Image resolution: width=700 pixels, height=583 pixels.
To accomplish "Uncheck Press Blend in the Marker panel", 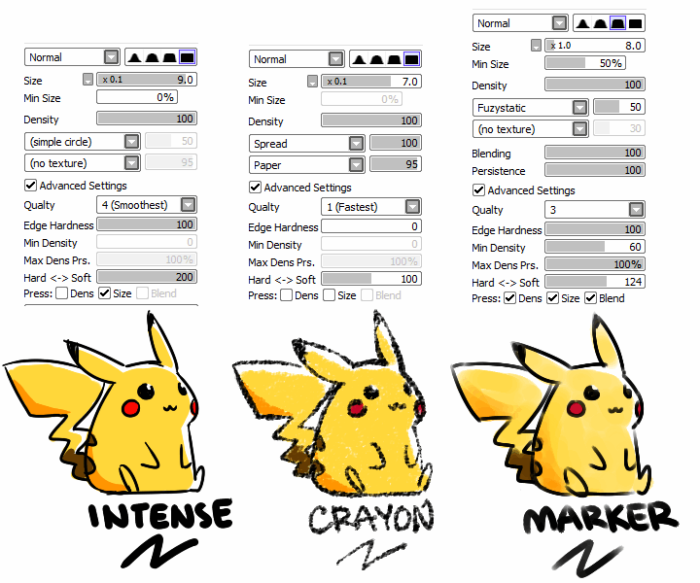I will click(x=591, y=298).
